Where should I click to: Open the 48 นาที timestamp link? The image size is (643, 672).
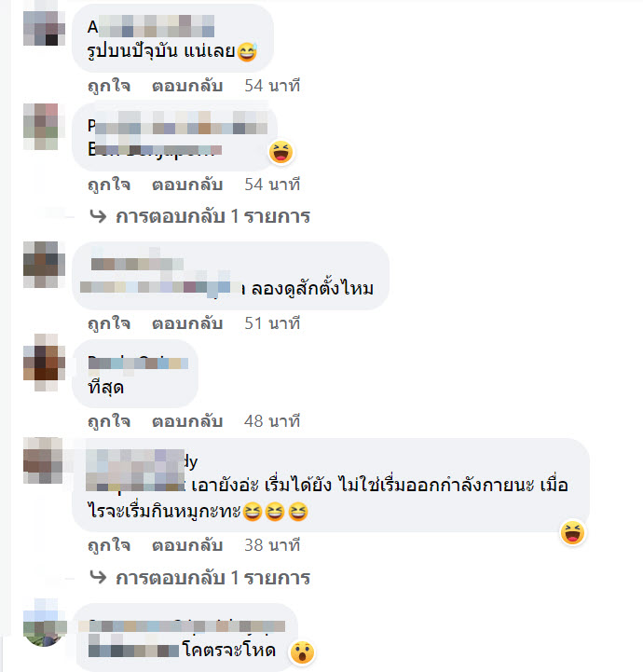tap(272, 421)
